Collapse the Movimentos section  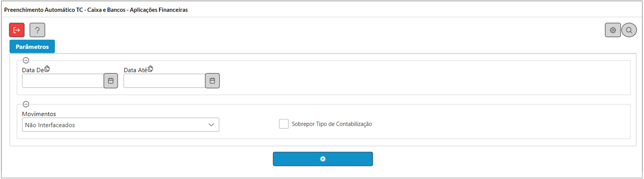26,104
